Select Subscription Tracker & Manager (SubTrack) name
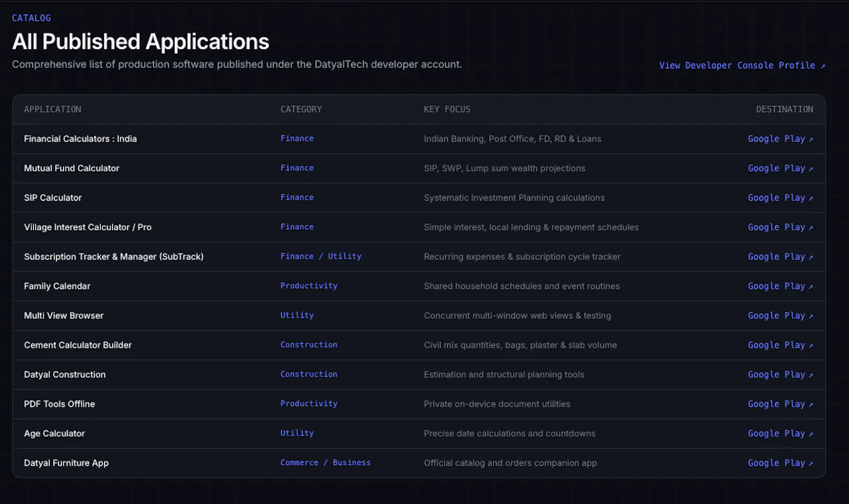Image resolution: width=849 pixels, height=504 pixels. pyautogui.click(x=114, y=256)
